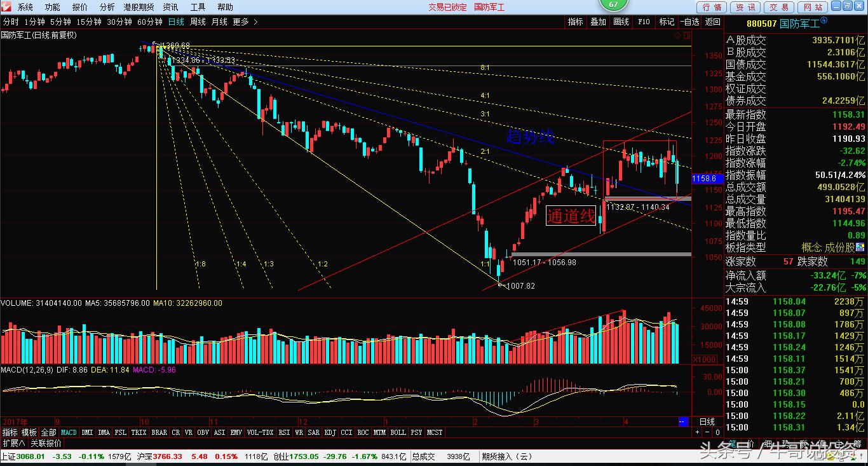Click the 沪深 index value 3766.33

168,456
